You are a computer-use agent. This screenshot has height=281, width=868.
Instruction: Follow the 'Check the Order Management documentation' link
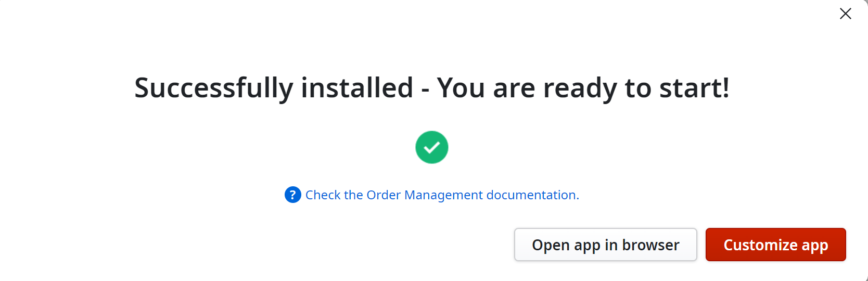(x=442, y=195)
